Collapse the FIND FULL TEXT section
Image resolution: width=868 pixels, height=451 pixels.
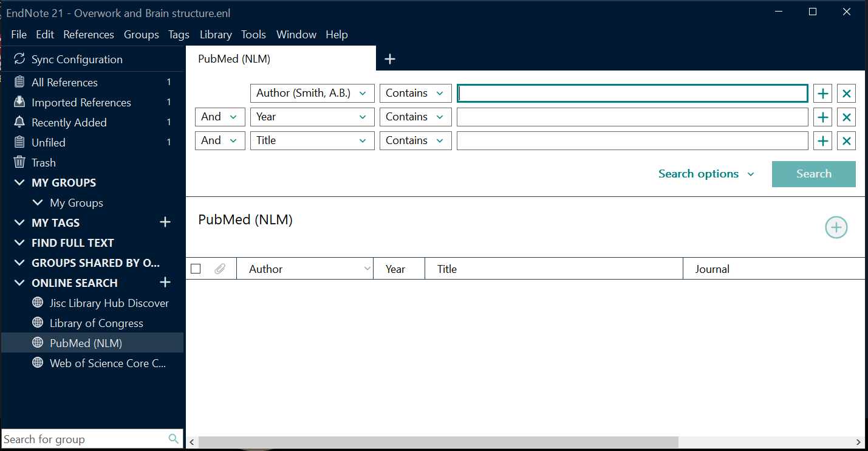pos(19,243)
